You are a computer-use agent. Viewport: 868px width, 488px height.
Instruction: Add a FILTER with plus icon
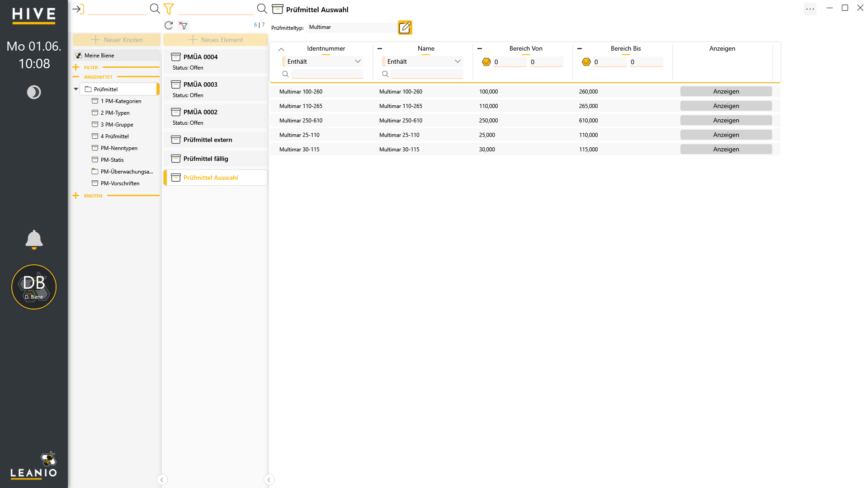76,67
